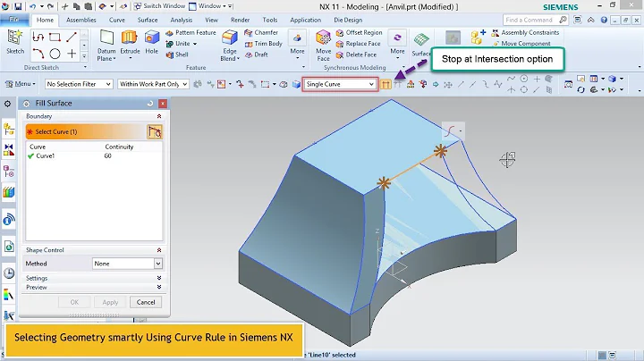
Task: Open the Analysis tab
Action: [x=181, y=20]
